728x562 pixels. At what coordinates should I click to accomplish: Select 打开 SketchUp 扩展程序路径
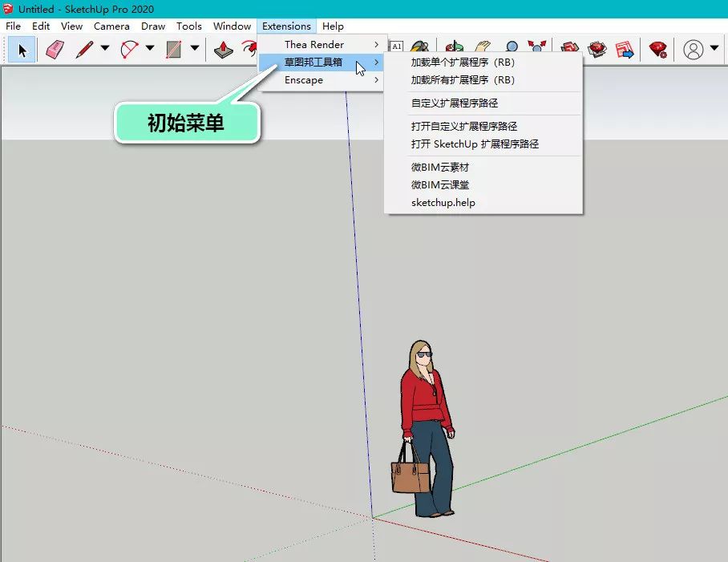point(483,144)
